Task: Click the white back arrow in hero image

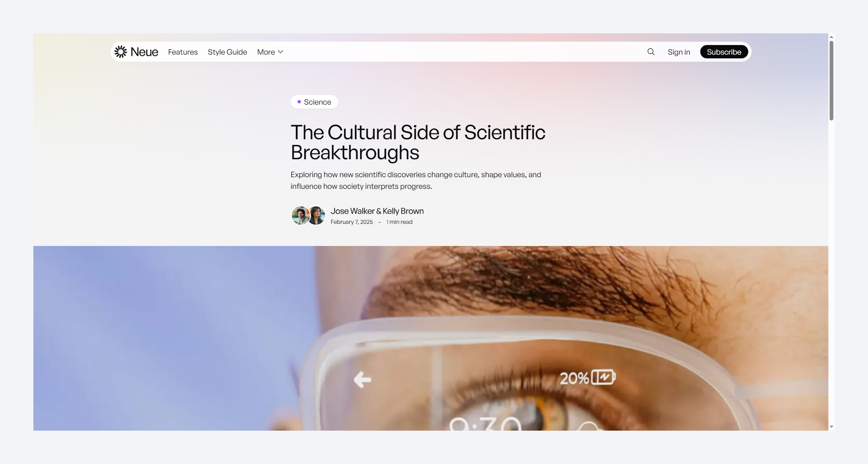Action: click(x=362, y=379)
